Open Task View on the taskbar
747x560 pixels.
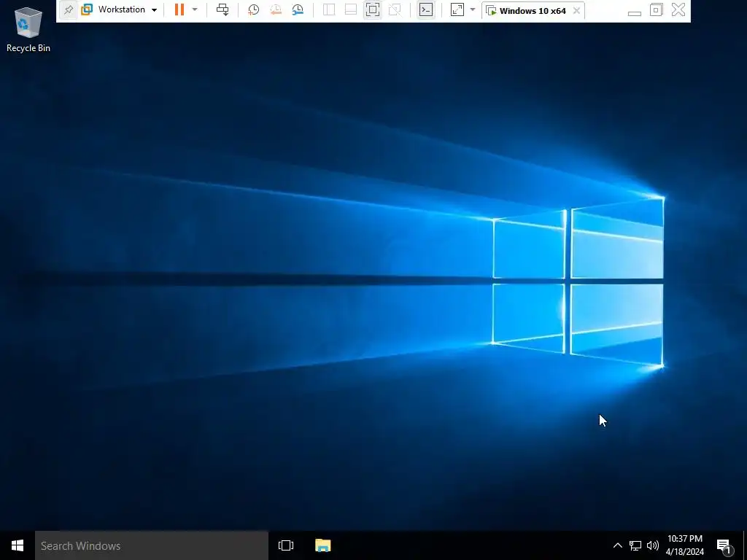[286, 545]
